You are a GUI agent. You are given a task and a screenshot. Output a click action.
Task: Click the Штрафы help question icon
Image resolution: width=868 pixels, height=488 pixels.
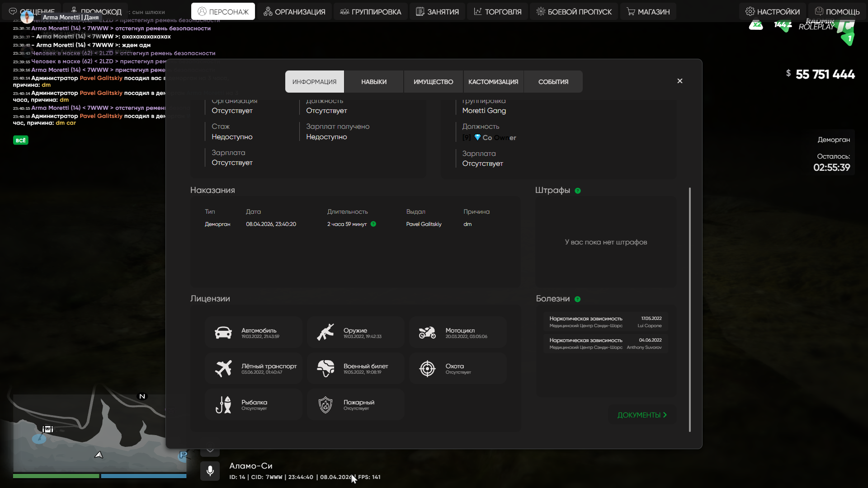tap(578, 191)
